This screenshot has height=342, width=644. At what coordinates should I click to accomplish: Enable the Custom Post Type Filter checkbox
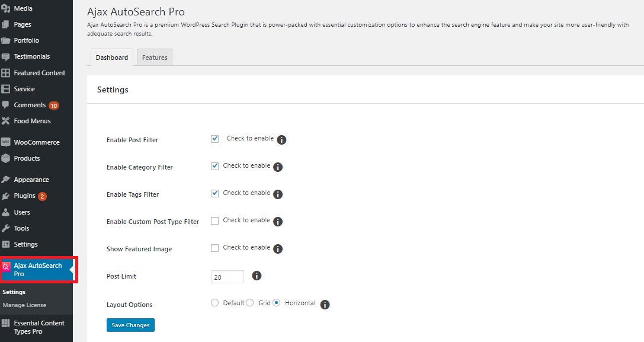[x=215, y=220]
